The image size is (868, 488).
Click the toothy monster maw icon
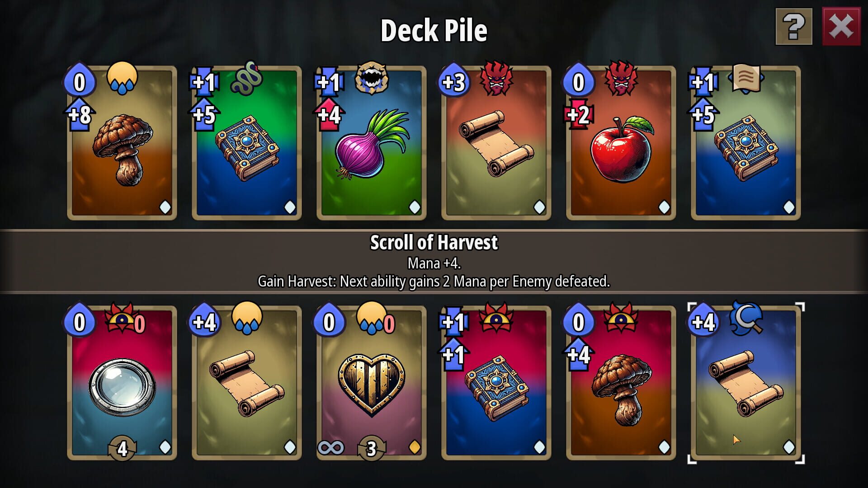[x=371, y=78]
